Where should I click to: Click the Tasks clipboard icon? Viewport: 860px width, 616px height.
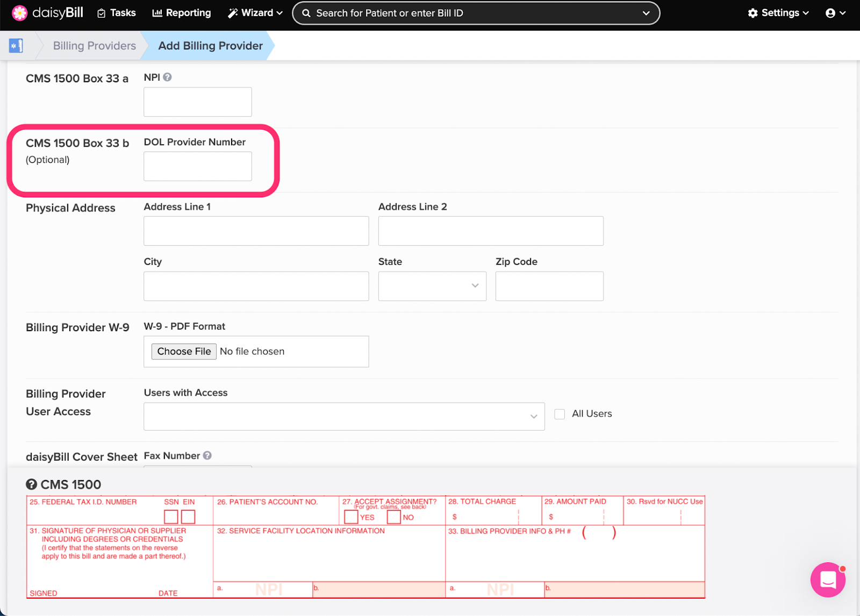pyautogui.click(x=101, y=13)
